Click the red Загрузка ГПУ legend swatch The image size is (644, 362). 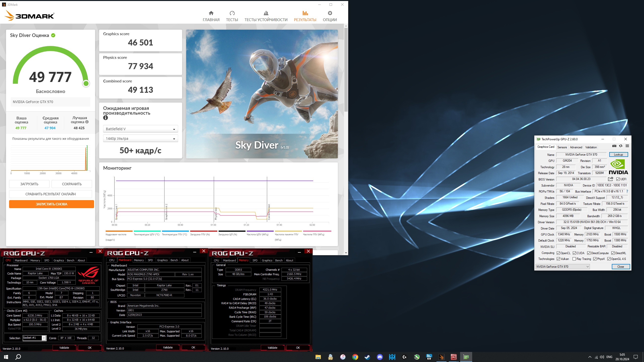tap(204, 231)
